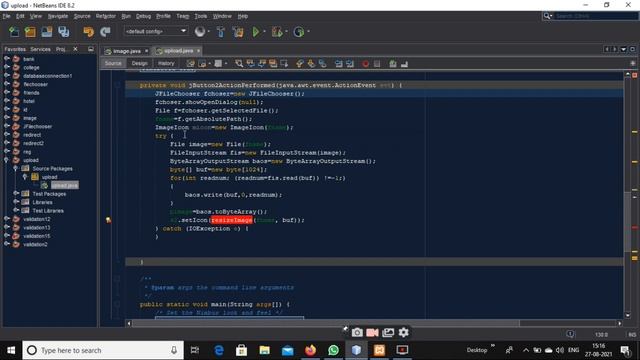Click the Shift Line Left editor icon
The image size is (640, 360).
(338, 63)
